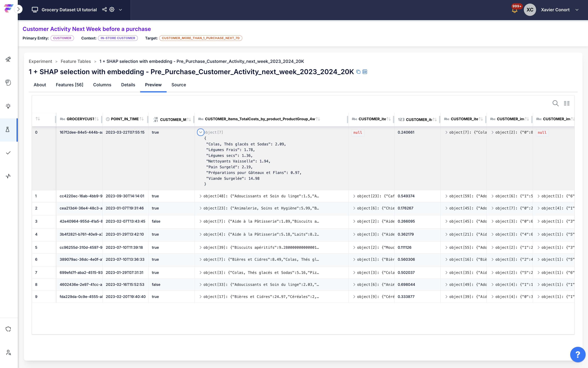Switch to the Features [56] tab
The height and width of the screenshot is (368, 588).
click(69, 85)
